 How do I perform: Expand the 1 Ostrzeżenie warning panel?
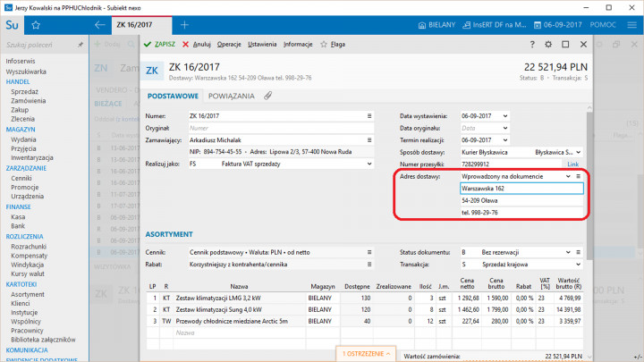tap(368, 354)
